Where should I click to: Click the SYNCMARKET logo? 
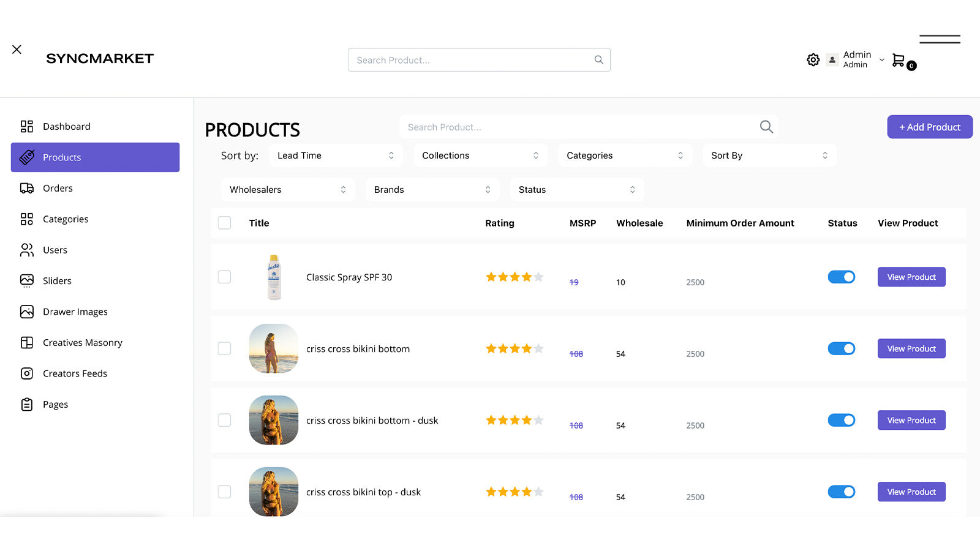(x=100, y=59)
